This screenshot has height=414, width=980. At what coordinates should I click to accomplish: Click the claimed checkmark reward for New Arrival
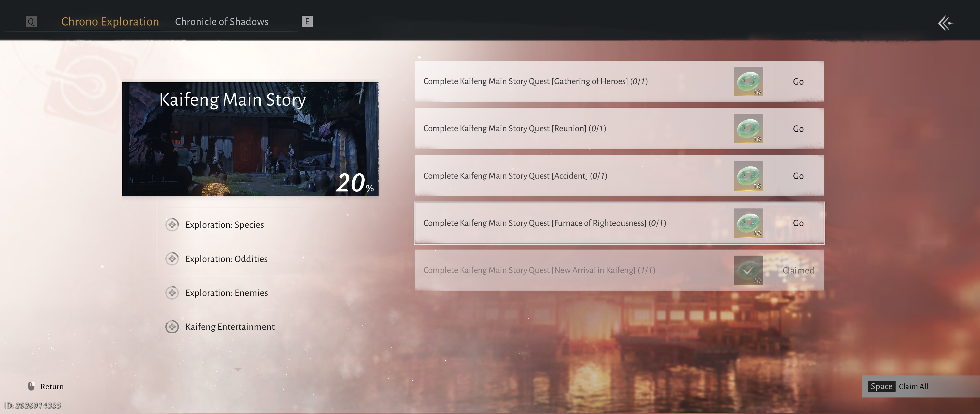748,270
